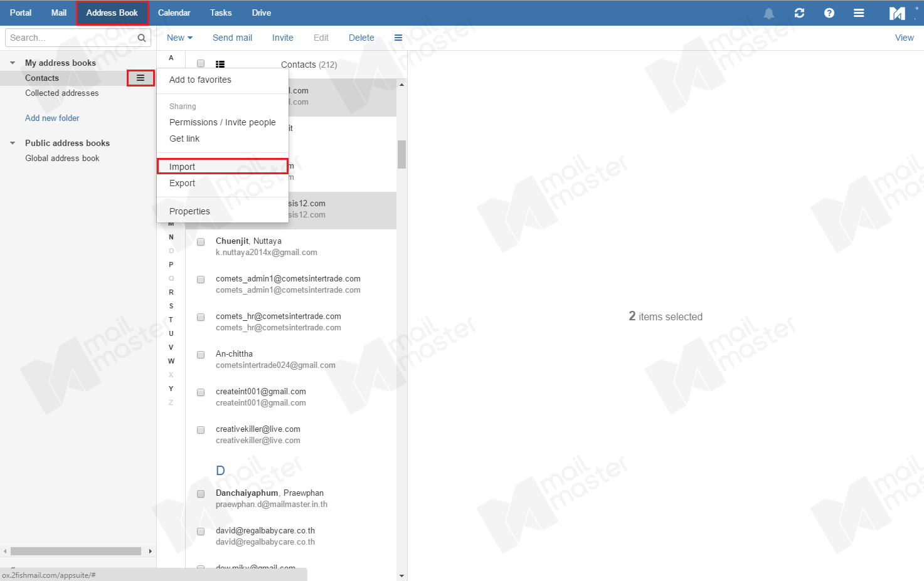Viewport: 924px width, 581px height.
Task: Click sidebar horizontal scrollbar thumb
Action: pos(76,551)
